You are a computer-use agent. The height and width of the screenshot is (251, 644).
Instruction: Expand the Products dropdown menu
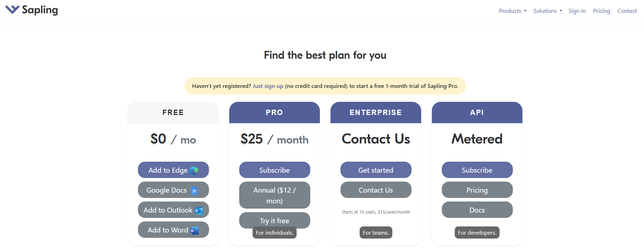point(512,11)
